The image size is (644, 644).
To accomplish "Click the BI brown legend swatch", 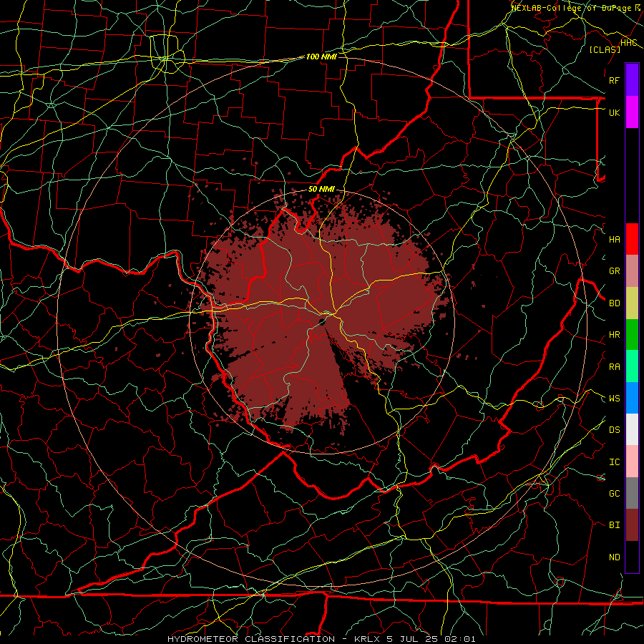I will [632, 525].
